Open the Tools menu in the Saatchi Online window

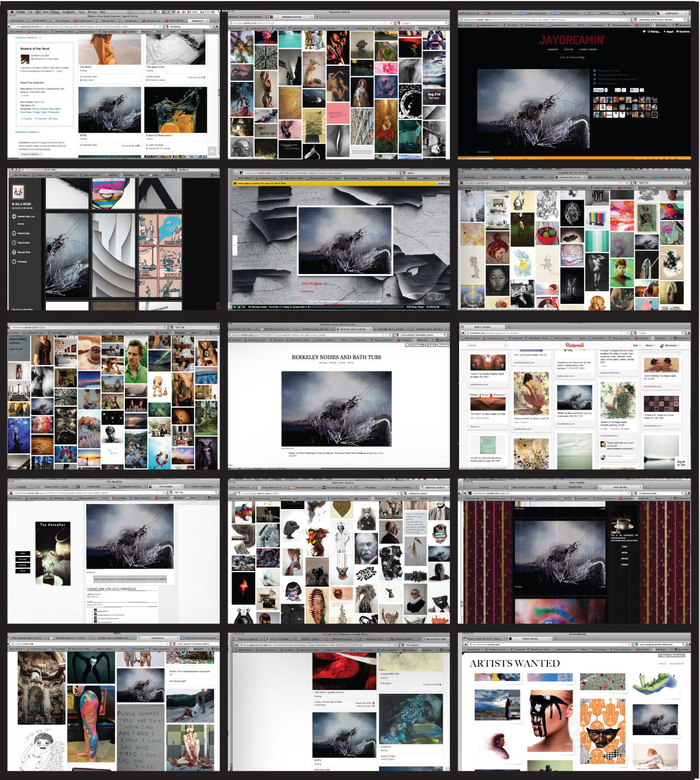[x=81, y=12]
